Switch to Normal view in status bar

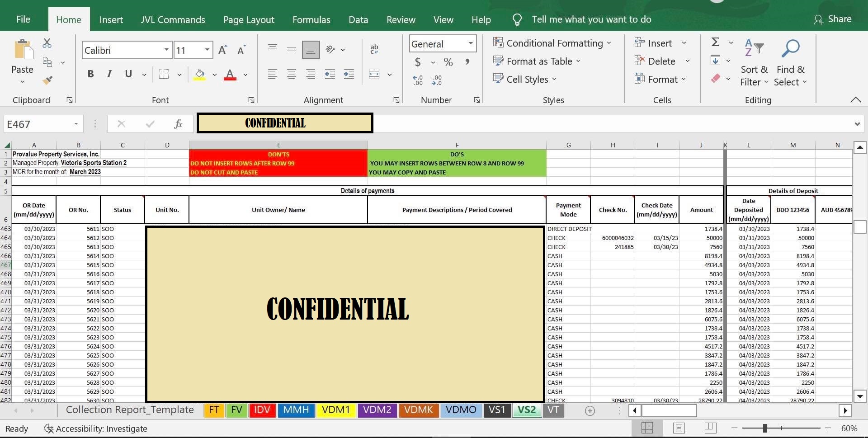(647, 428)
